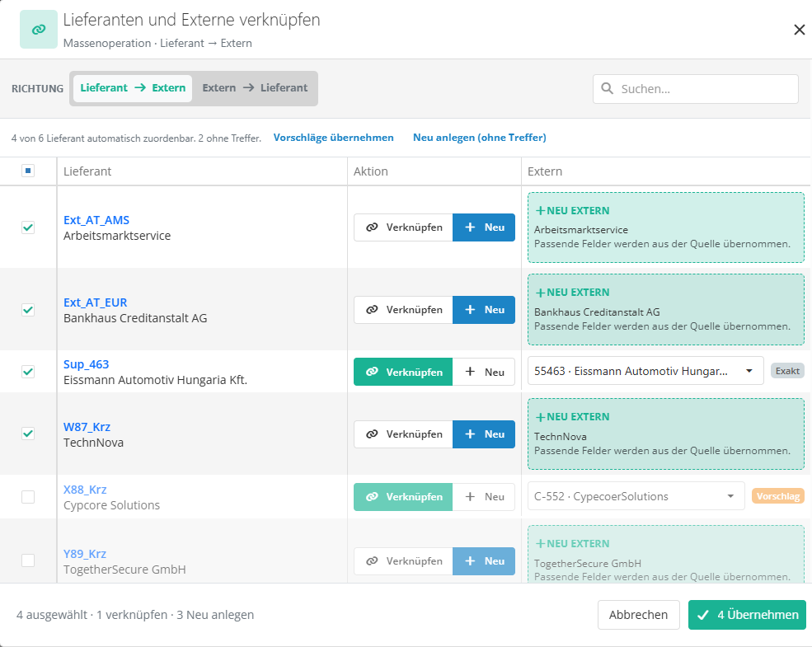812x647 pixels.
Task: Click the magnifier icon in search box
Action: pos(607,88)
